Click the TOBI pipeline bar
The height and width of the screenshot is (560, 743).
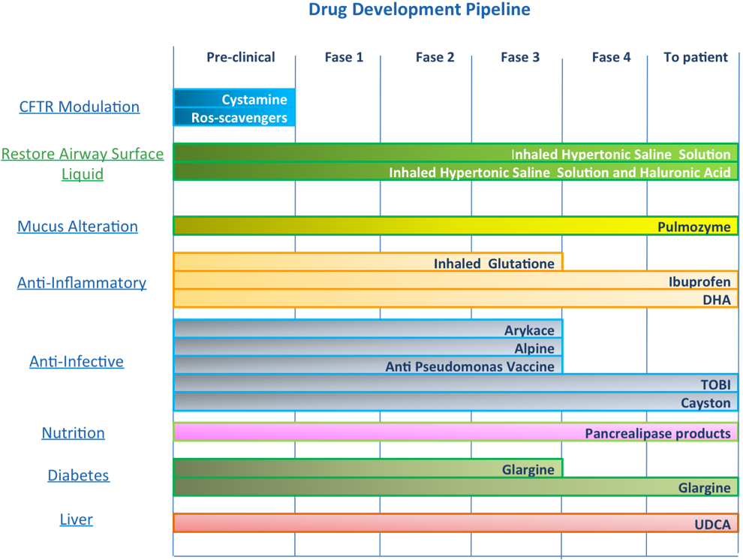[456, 384]
